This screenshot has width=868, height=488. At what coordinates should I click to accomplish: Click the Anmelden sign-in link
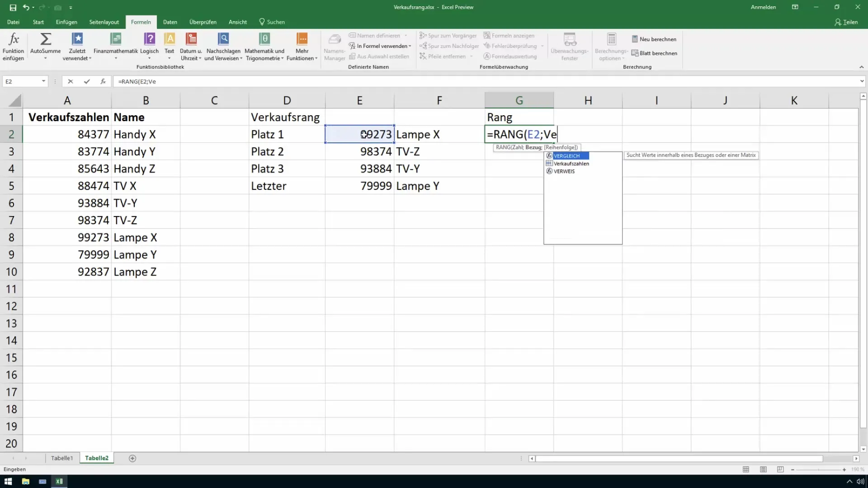tap(763, 7)
